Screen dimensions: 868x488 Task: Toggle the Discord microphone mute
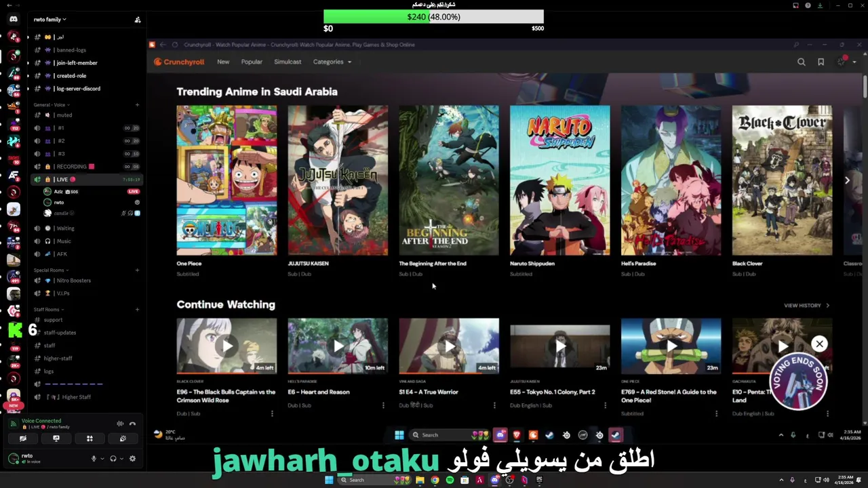click(x=94, y=459)
